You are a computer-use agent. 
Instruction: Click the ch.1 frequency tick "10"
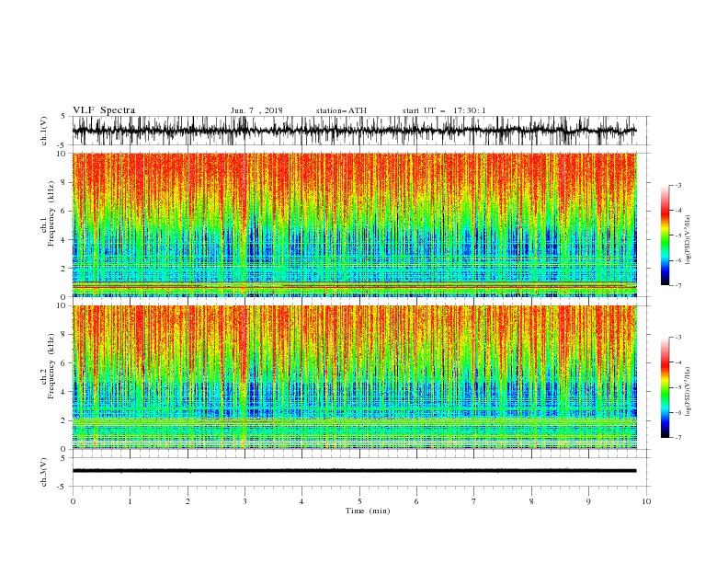[62, 154]
